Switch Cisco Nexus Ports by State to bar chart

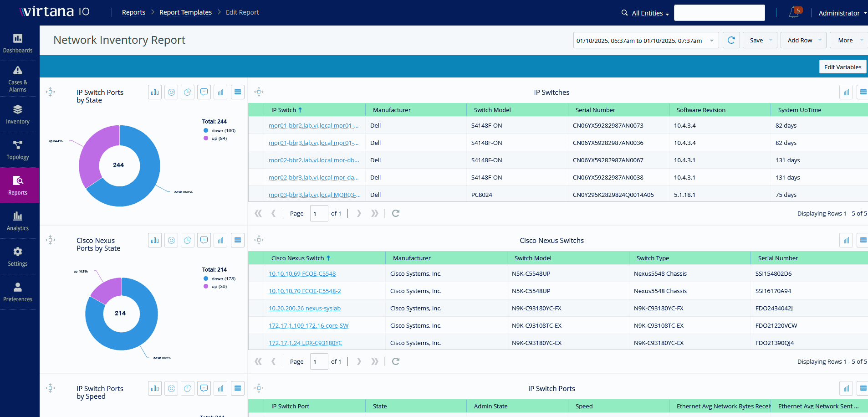[x=155, y=240]
